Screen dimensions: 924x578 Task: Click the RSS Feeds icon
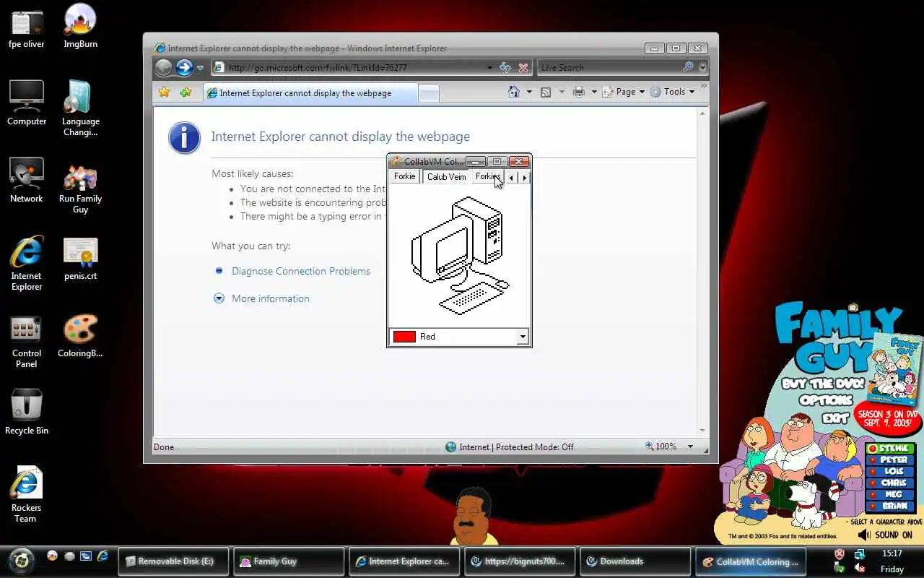546,92
